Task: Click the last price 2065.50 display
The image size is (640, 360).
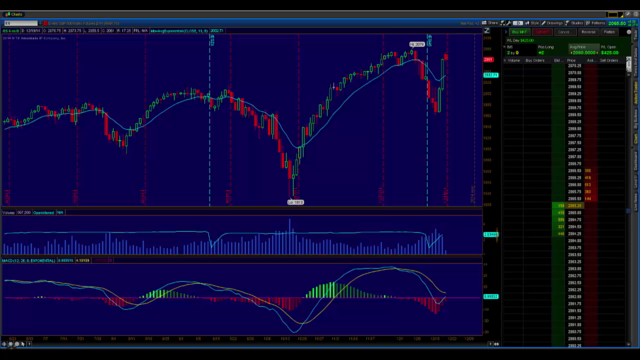Action: coord(617,23)
